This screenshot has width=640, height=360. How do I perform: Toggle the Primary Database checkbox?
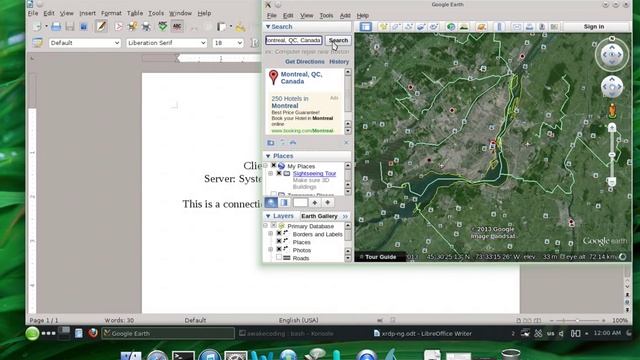(273, 225)
